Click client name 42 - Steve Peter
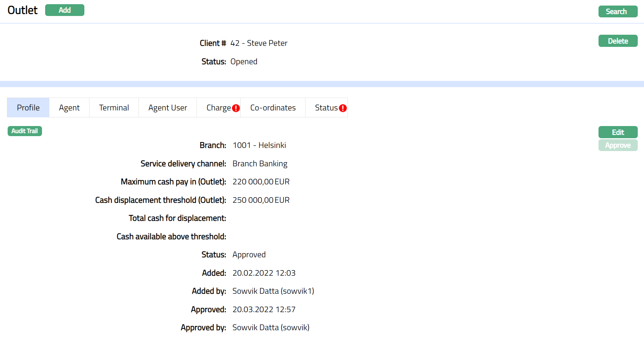The height and width of the screenshot is (342, 644). tap(259, 43)
